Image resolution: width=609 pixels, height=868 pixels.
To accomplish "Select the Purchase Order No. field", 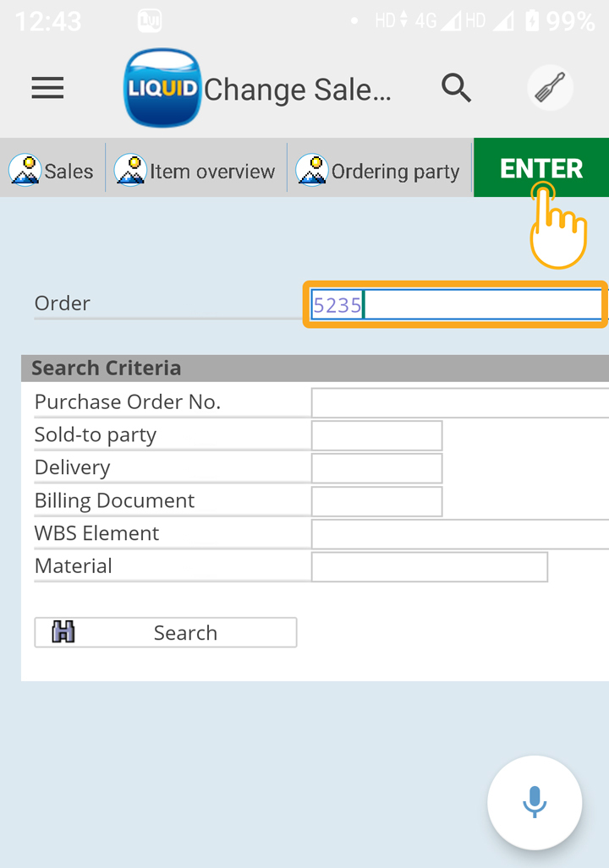I will point(459,402).
